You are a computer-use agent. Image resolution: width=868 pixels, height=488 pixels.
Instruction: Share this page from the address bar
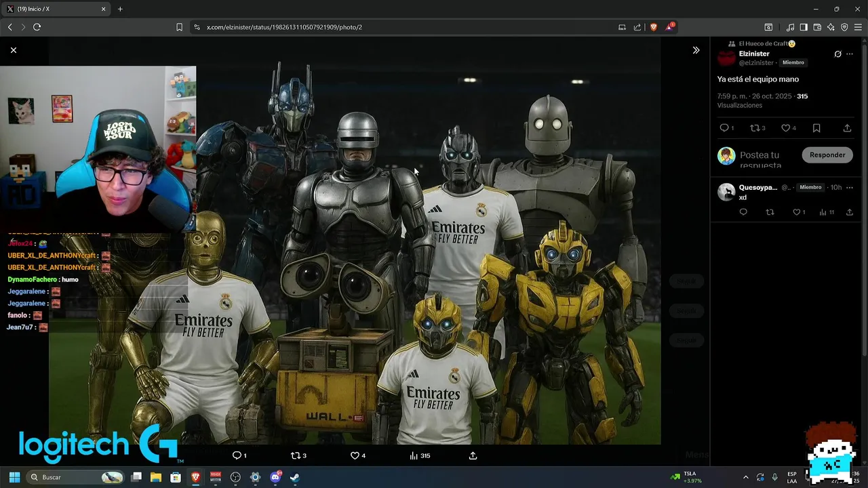[637, 27]
